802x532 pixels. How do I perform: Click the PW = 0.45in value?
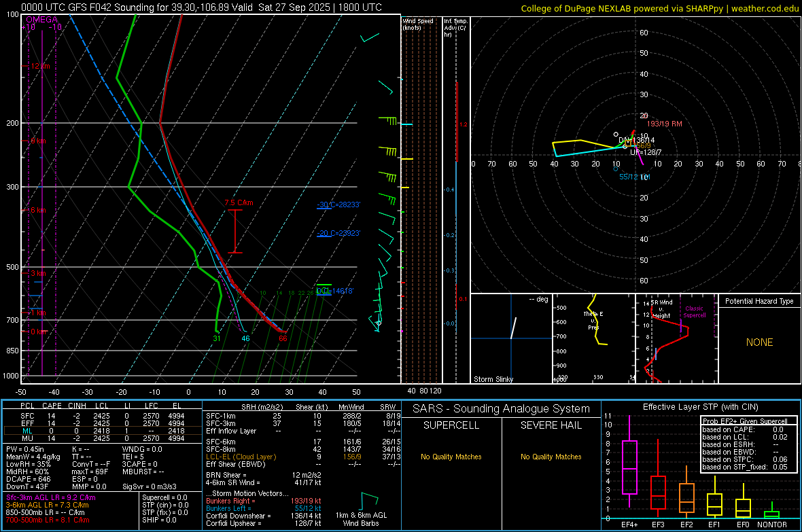click(25, 449)
